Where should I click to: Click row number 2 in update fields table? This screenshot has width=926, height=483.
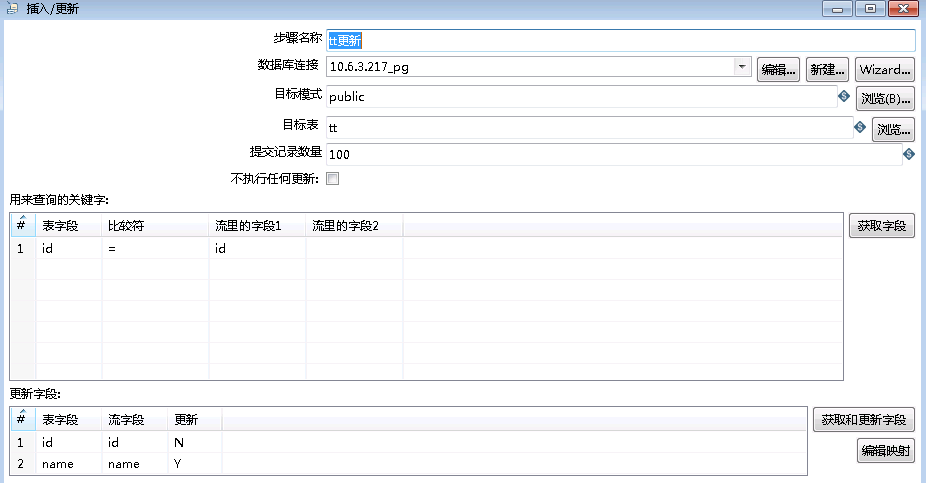22,464
